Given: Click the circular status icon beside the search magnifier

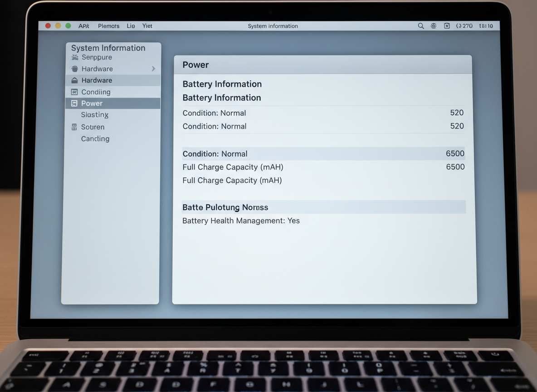Looking at the screenshot, I should pos(434,26).
